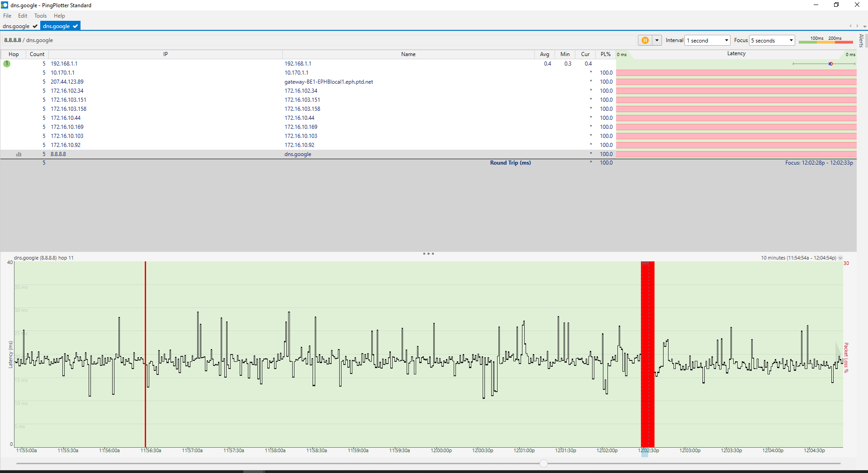Image resolution: width=868 pixels, height=473 pixels.
Task: Click the timeline graph icon on hop 8.8.8.8
Action: click(x=19, y=154)
